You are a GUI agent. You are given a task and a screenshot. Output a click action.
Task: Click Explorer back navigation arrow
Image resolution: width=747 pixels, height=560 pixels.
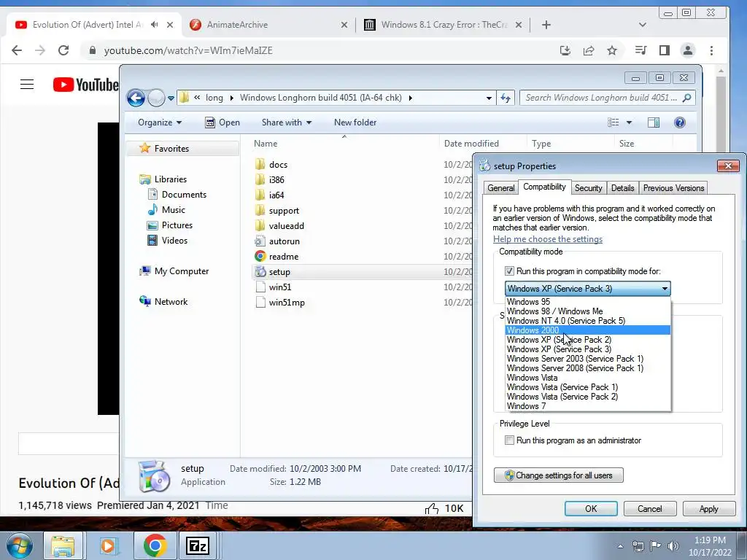[x=136, y=98]
